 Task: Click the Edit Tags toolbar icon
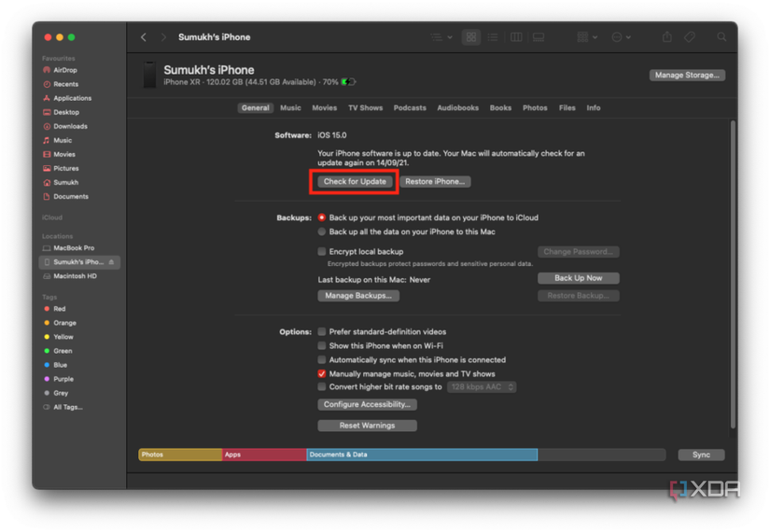(690, 37)
